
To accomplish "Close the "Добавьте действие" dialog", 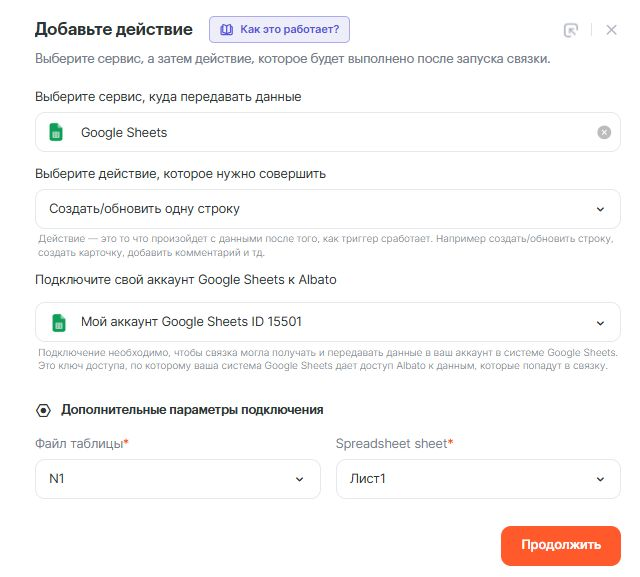I will pyautogui.click(x=612, y=30).
